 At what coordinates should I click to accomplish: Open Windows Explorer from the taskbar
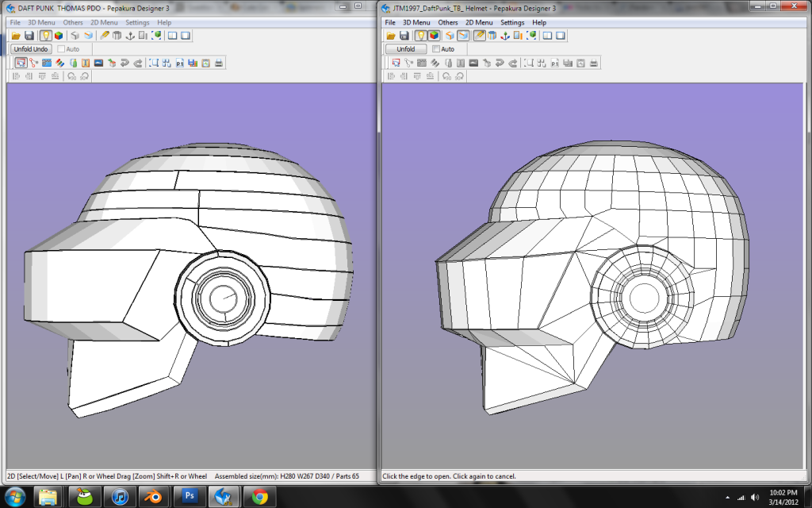point(48,497)
